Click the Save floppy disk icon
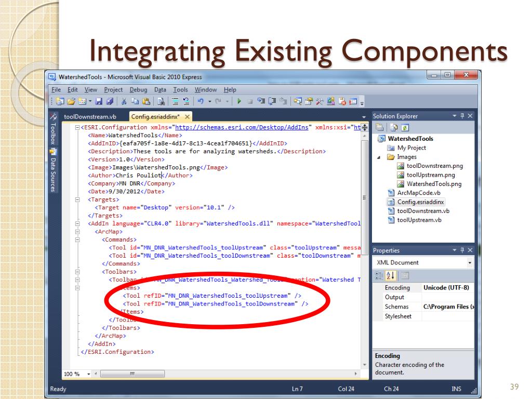 point(99,101)
